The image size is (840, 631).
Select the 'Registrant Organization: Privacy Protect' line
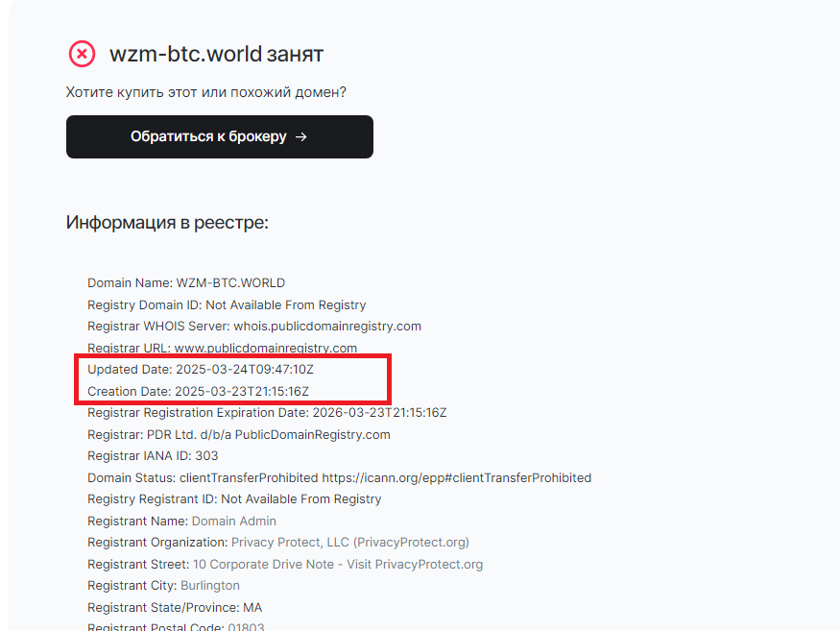(x=278, y=543)
